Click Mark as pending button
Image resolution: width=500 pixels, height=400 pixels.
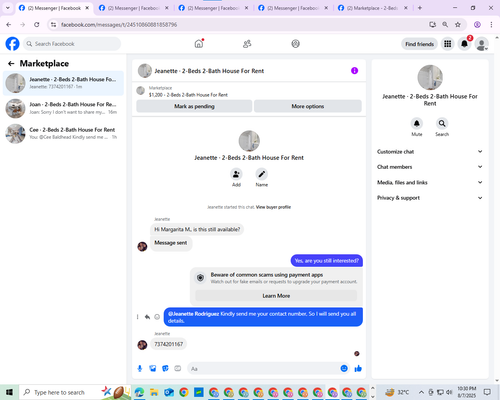[194, 106]
